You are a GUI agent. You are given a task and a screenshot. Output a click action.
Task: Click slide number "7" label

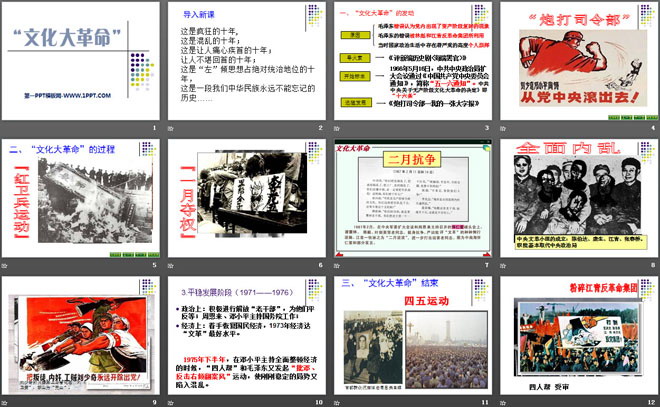tap(487, 265)
